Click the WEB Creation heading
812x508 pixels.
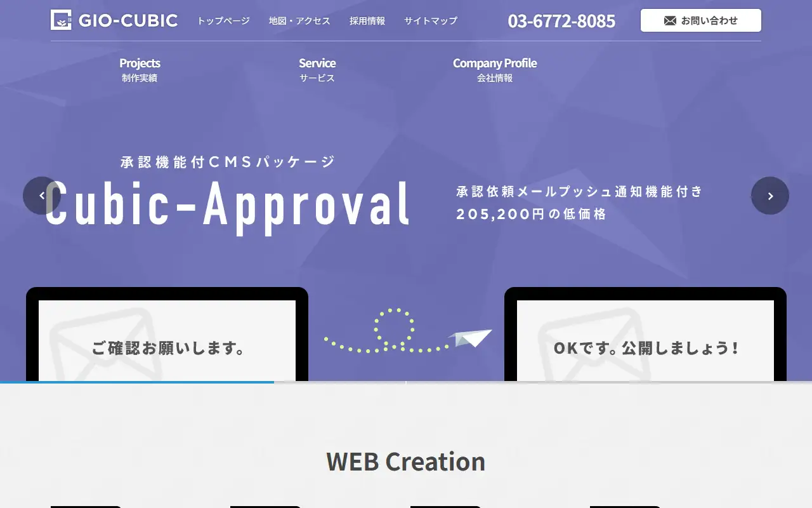pos(406,462)
